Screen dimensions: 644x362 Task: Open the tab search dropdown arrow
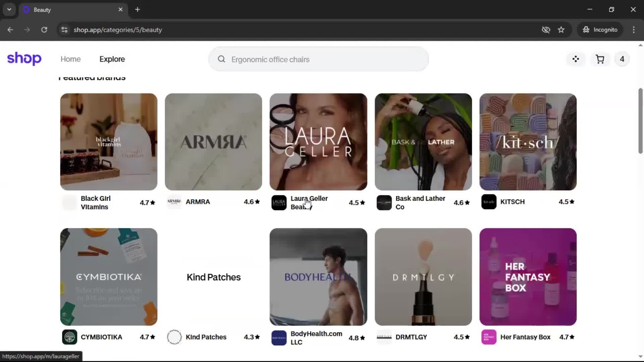click(x=9, y=9)
